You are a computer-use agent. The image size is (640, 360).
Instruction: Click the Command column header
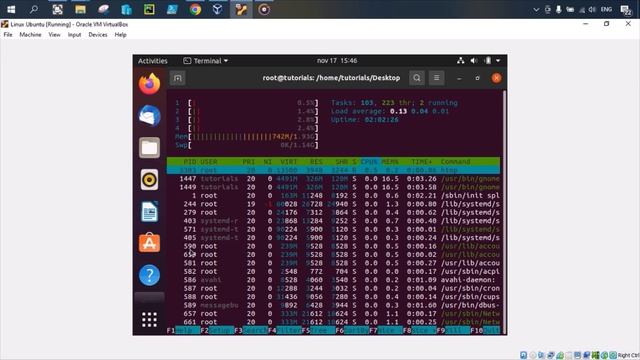tap(456, 162)
